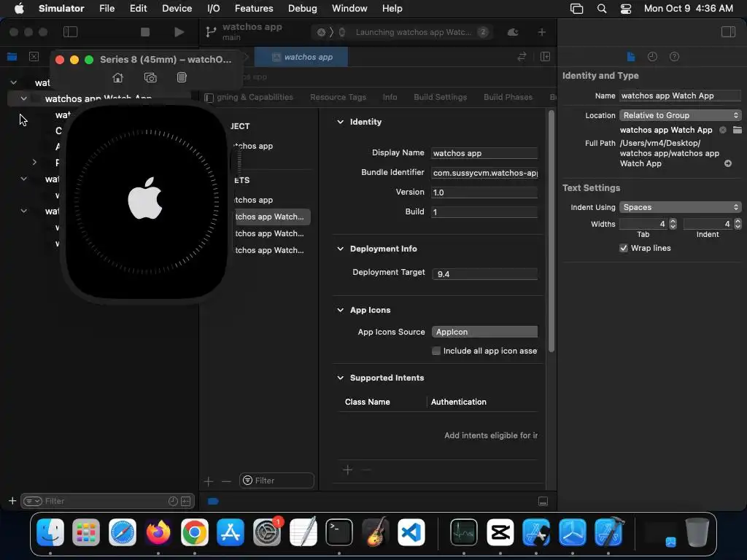Switch to the Info tab

pyautogui.click(x=390, y=97)
